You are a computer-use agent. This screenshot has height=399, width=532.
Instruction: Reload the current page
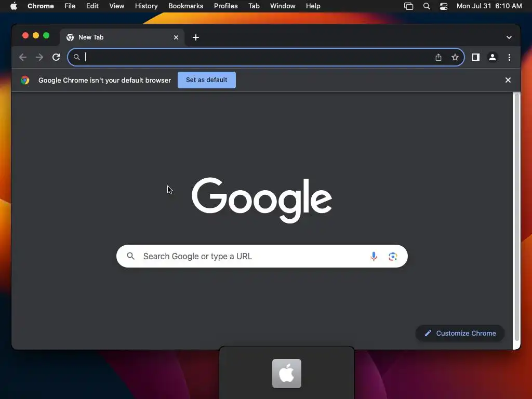[x=56, y=57]
